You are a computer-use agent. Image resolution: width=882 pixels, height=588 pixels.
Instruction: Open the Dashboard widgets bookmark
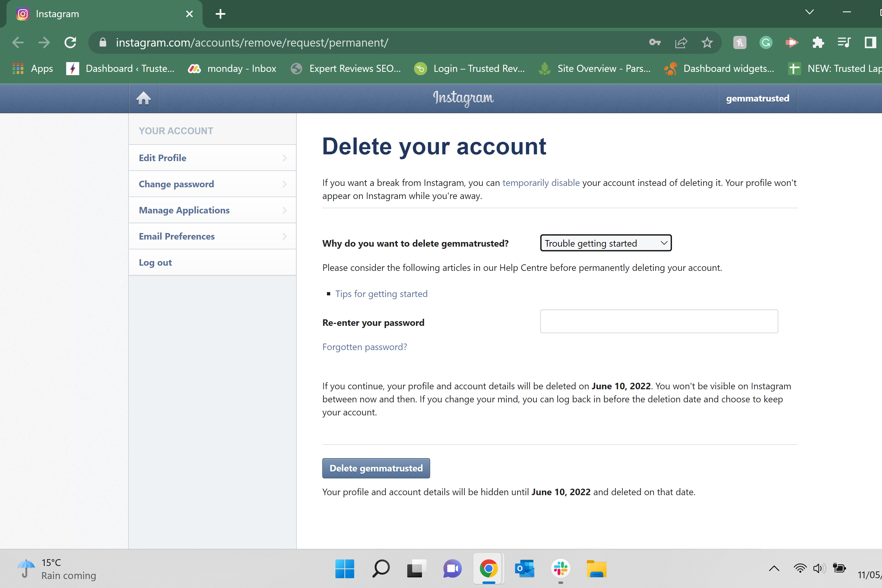click(x=719, y=69)
